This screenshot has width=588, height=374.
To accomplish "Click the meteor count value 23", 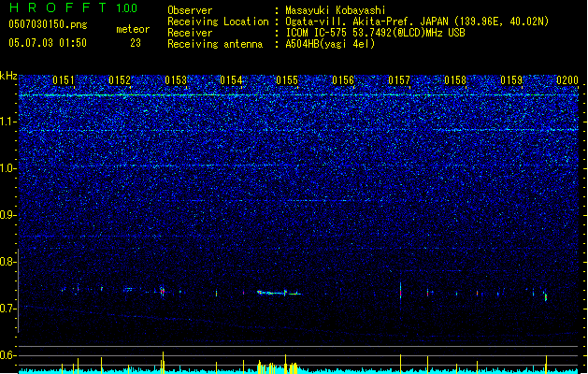I will click(x=136, y=43).
